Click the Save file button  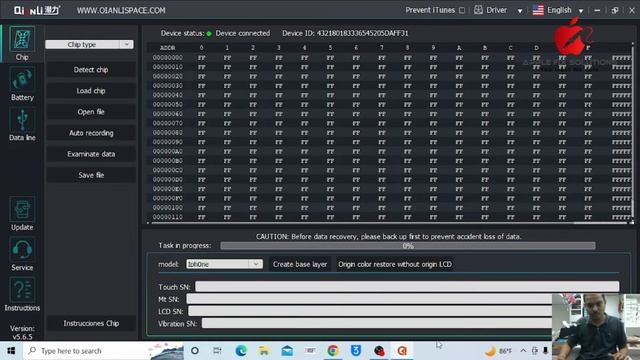(x=91, y=175)
